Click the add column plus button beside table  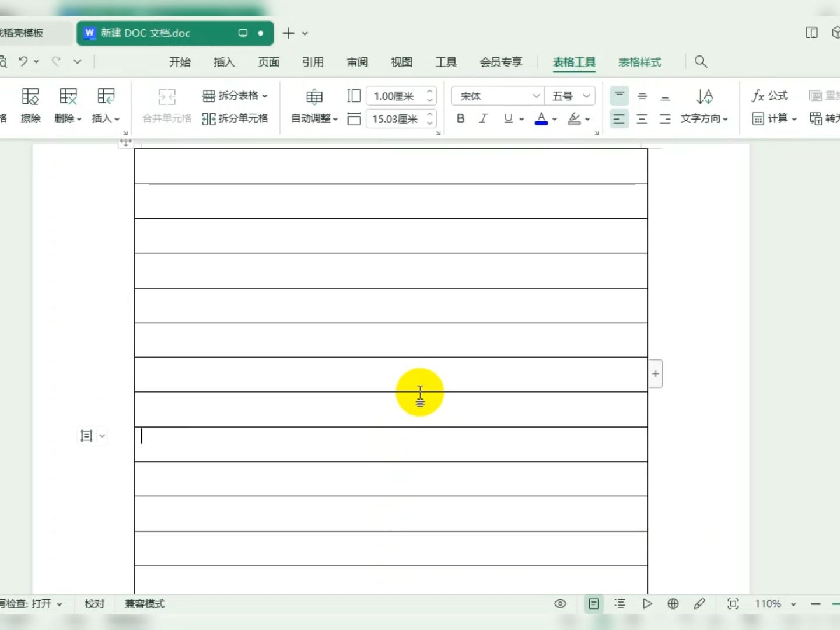click(656, 374)
